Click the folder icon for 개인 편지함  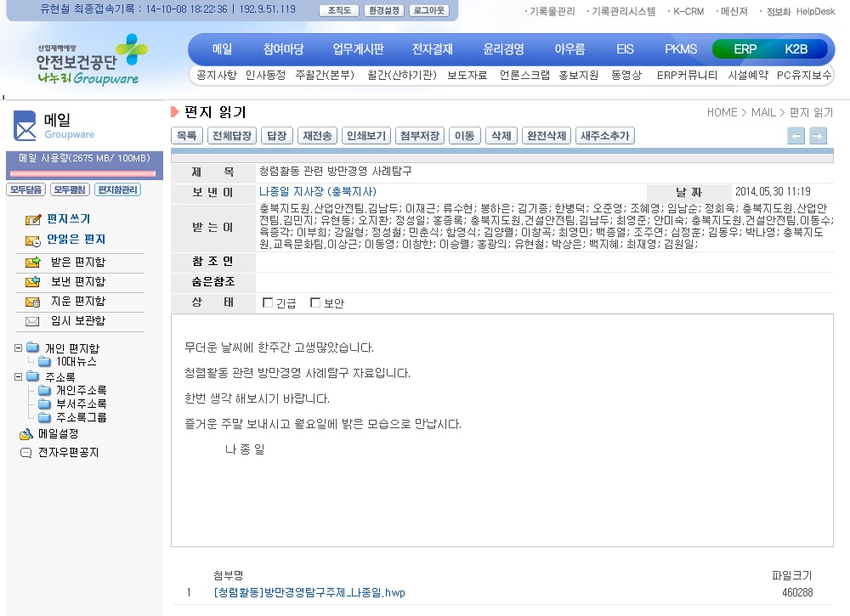point(33,348)
